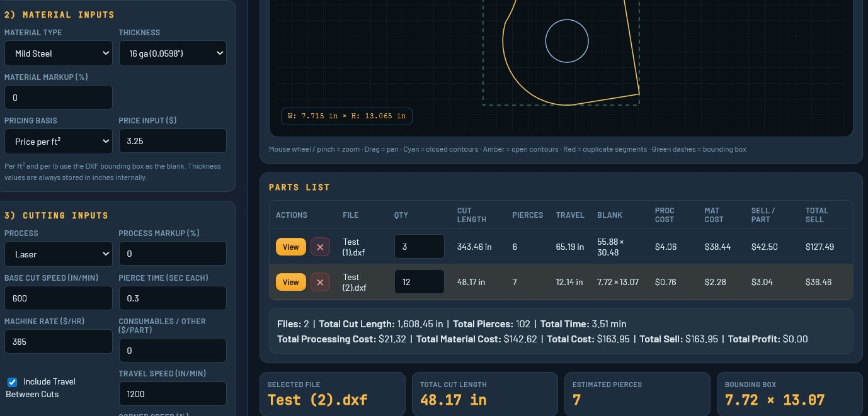868x416 pixels.
Task: Edit the Machine Rate of 365
Action: pyautogui.click(x=58, y=341)
